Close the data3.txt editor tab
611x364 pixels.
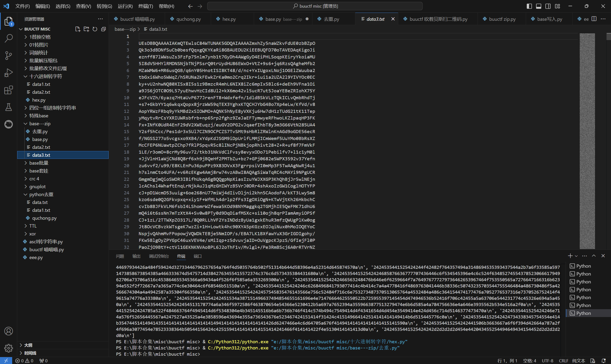pyautogui.click(x=393, y=19)
